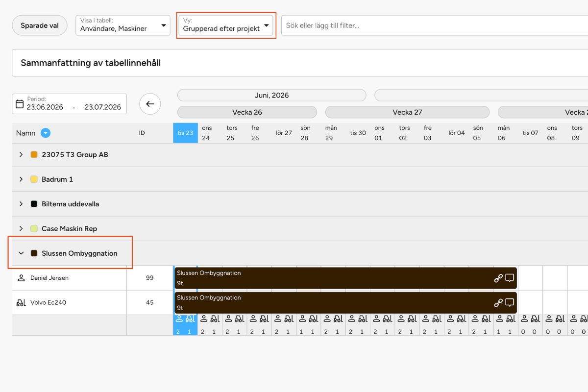Click machine count icon under tis 07
Viewport: 588px width, 392px height.
pos(535,318)
